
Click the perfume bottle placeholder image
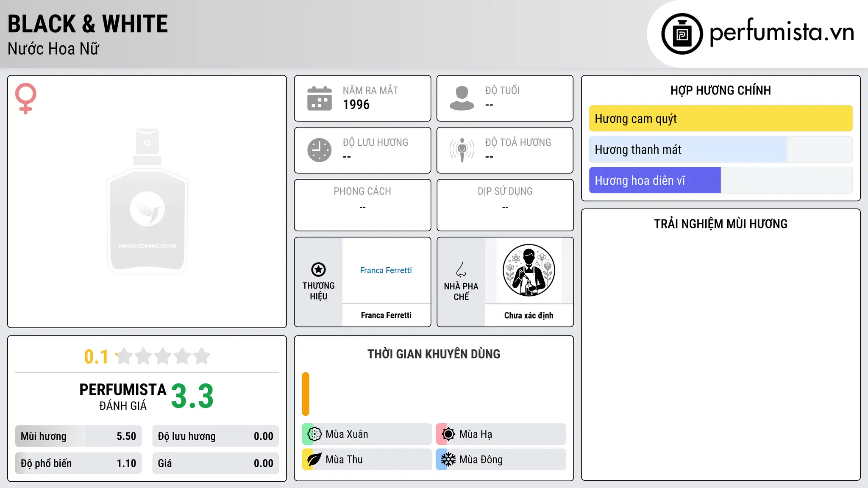click(x=147, y=201)
